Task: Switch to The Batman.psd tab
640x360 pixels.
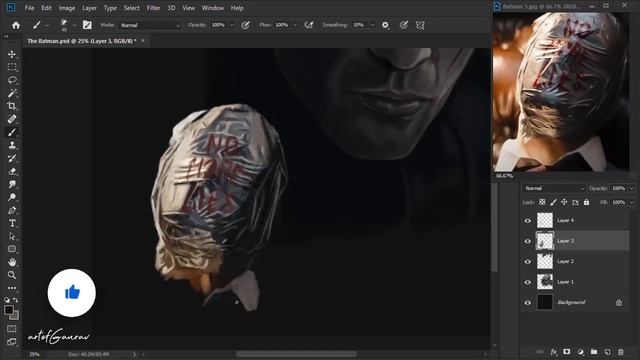Action: 82,41
